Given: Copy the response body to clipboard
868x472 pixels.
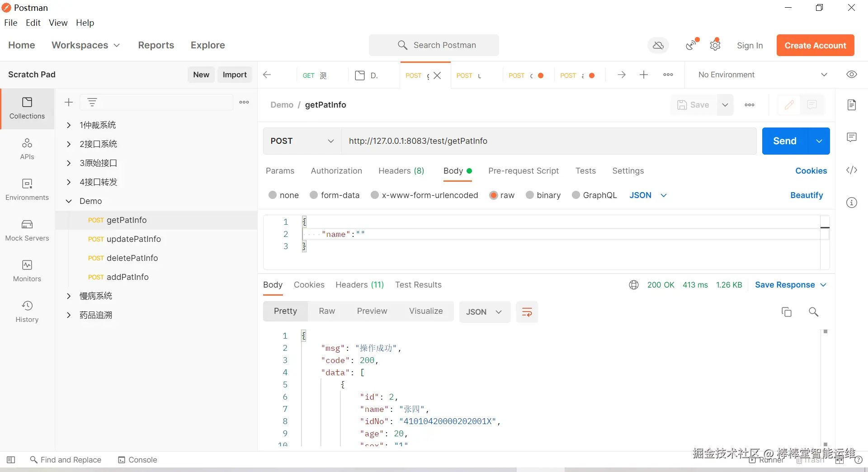Looking at the screenshot, I should click(786, 312).
